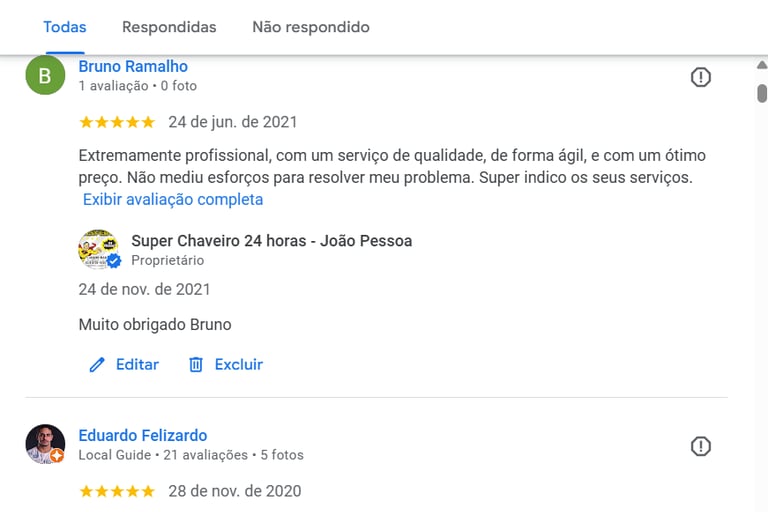
Task: Click Eduardo Felizardo's profile photo
Action: (45, 444)
